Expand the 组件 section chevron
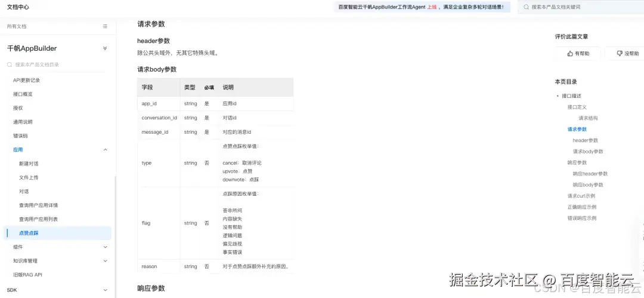This screenshot has height=298, width=644. tap(105, 247)
